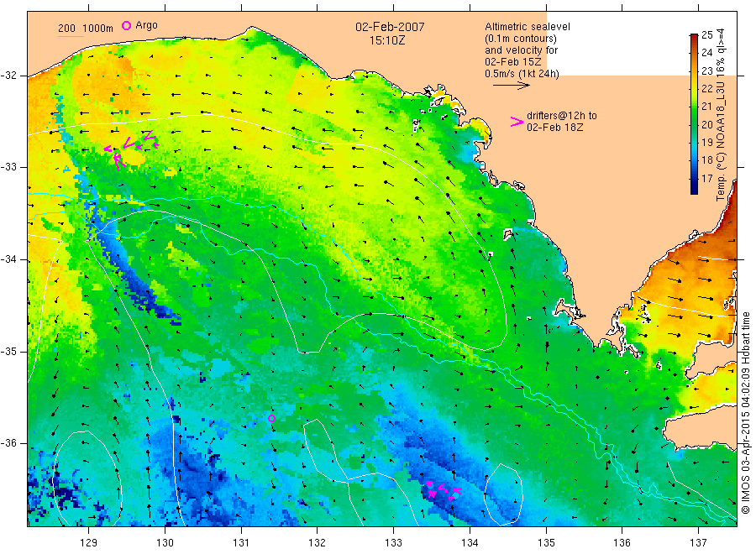Click the temperature color bar
Screen dimensions: 756x554
(x=694, y=113)
